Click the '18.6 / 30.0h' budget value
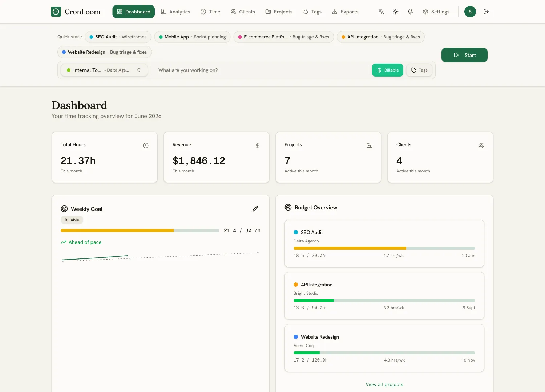Viewport: 545px width, 392px height. (x=309, y=256)
